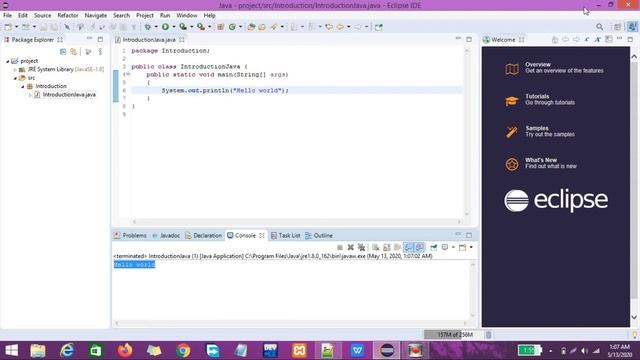The width and height of the screenshot is (640, 360).
Task: Open the Open Perspective icon
Action: [x=618, y=27]
